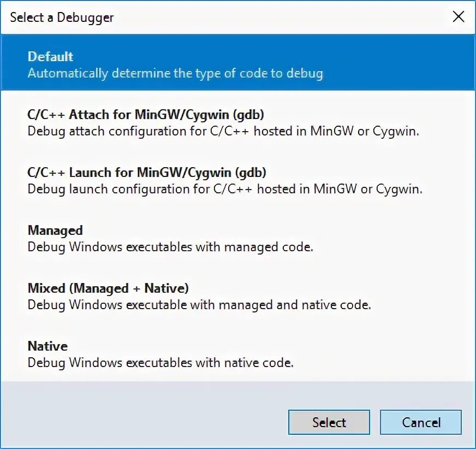
Task: Click the 'Select a Debugger' title text
Action: pyautogui.click(x=62, y=17)
